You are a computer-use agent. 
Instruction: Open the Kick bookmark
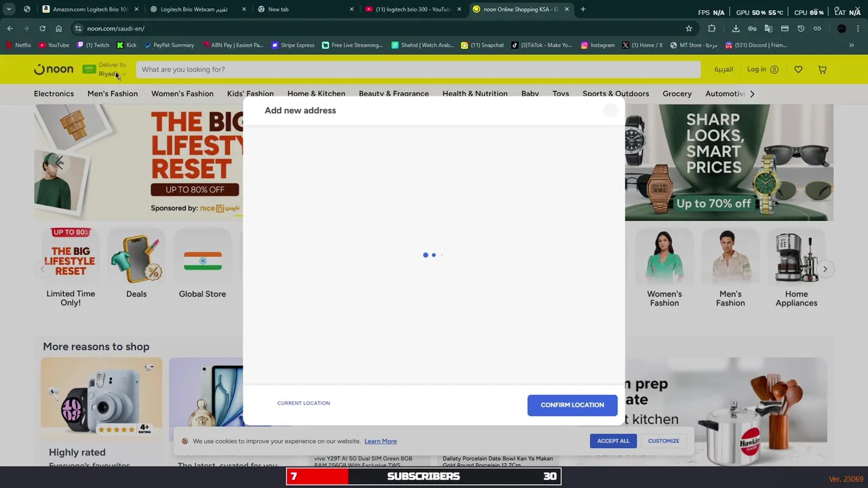coord(126,45)
